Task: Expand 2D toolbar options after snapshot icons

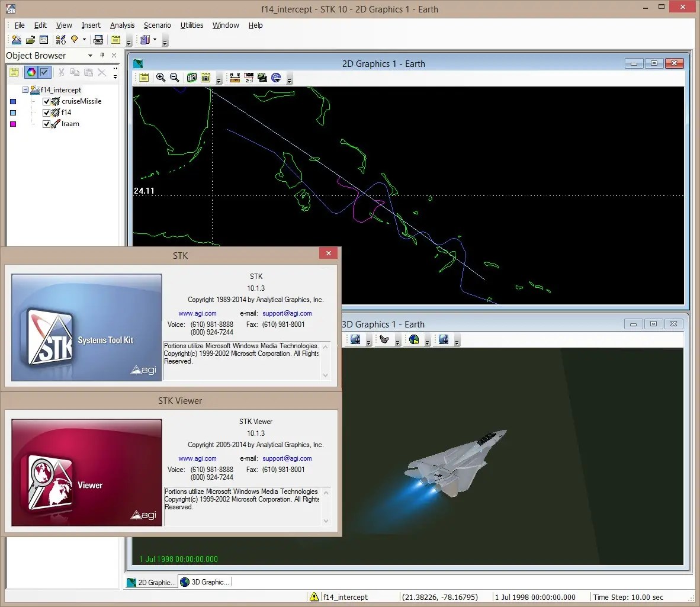Action: coord(219,81)
